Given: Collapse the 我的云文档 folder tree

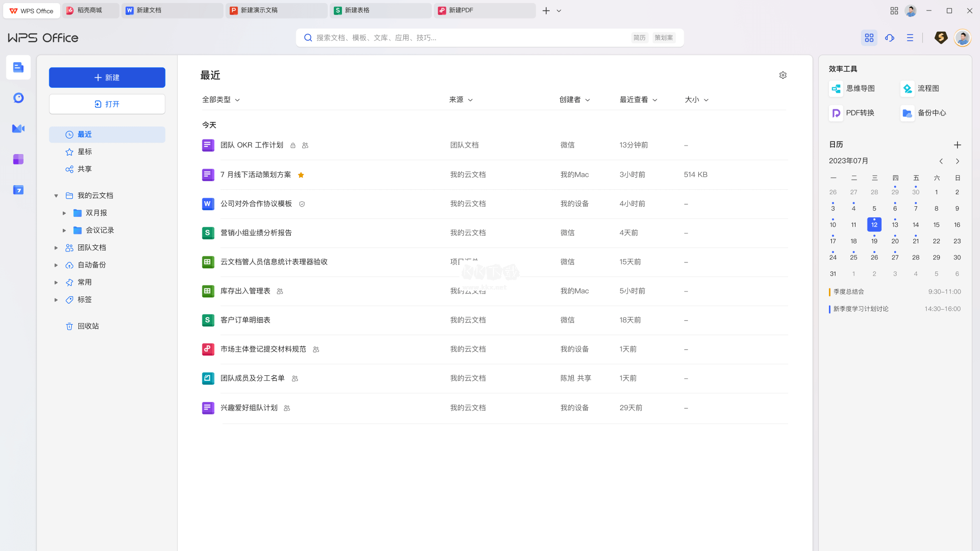Looking at the screenshot, I should point(56,195).
